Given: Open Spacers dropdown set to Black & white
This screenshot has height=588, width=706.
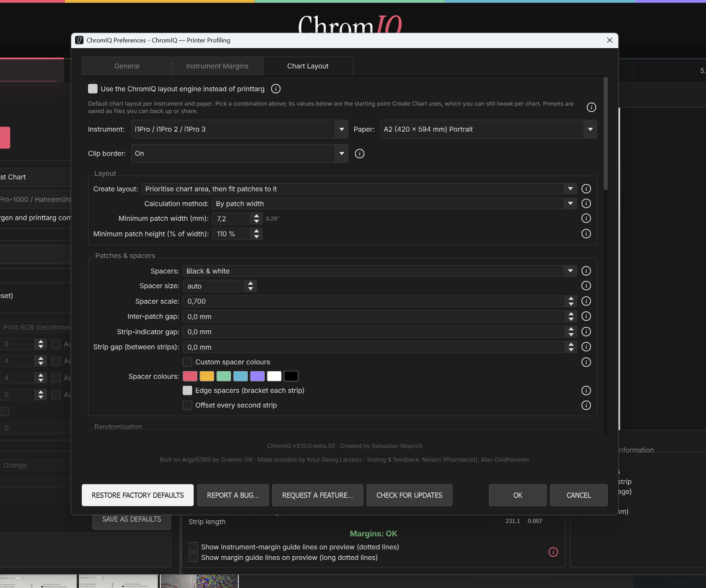Looking at the screenshot, I should coord(380,271).
